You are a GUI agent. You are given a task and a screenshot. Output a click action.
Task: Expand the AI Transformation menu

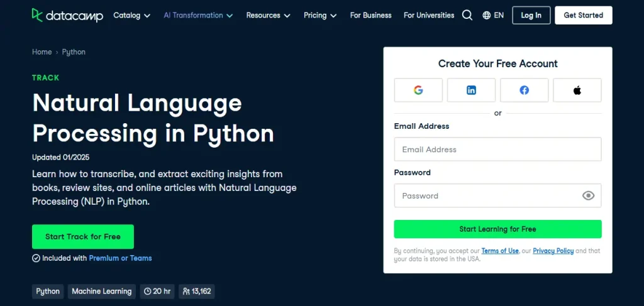198,15
